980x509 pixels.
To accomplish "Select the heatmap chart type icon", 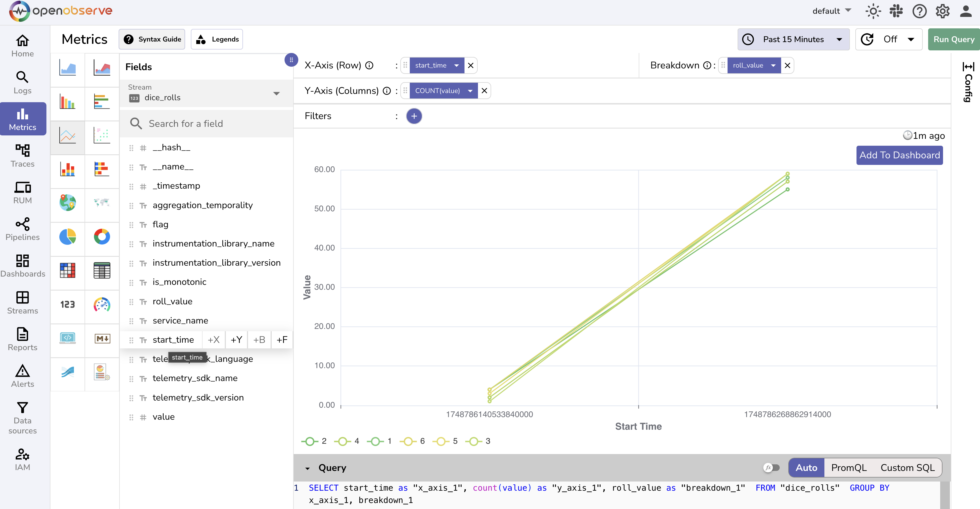I will [x=68, y=270].
